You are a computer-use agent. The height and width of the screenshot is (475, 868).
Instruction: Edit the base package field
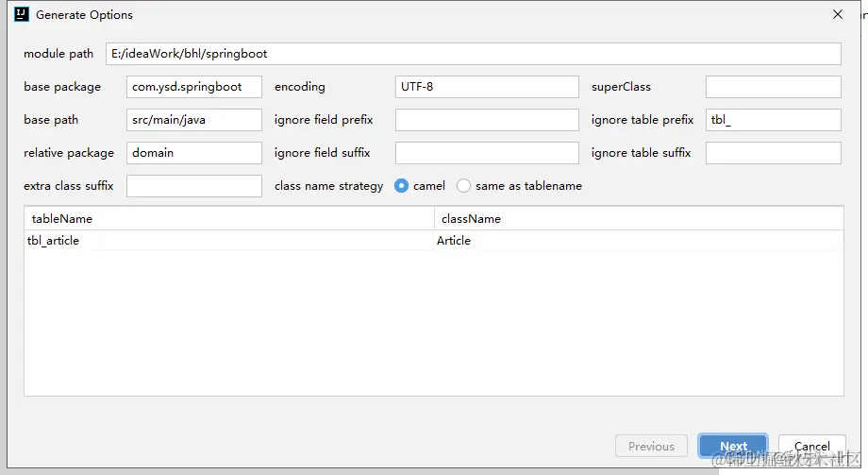click(x=194, y=87)
